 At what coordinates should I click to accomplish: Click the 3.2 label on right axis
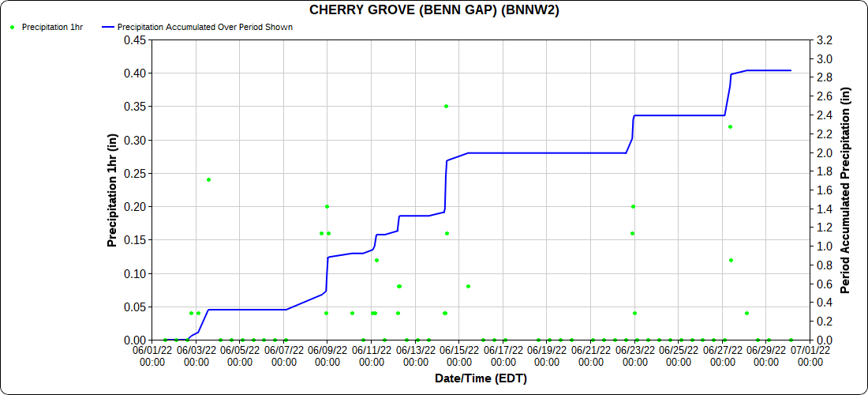point(823,39)
